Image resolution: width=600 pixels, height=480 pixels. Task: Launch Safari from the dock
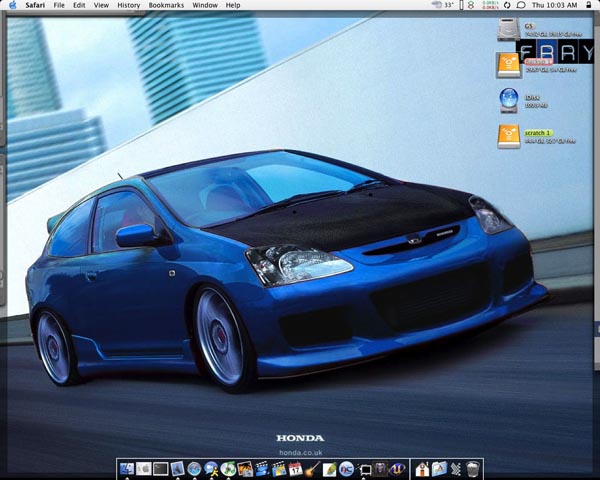(194, 468)
